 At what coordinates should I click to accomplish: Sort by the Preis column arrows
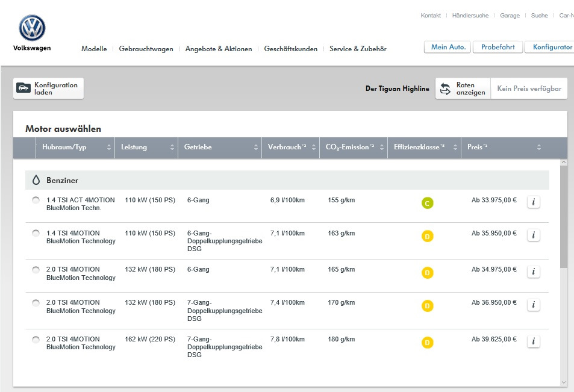coord(538,148)
